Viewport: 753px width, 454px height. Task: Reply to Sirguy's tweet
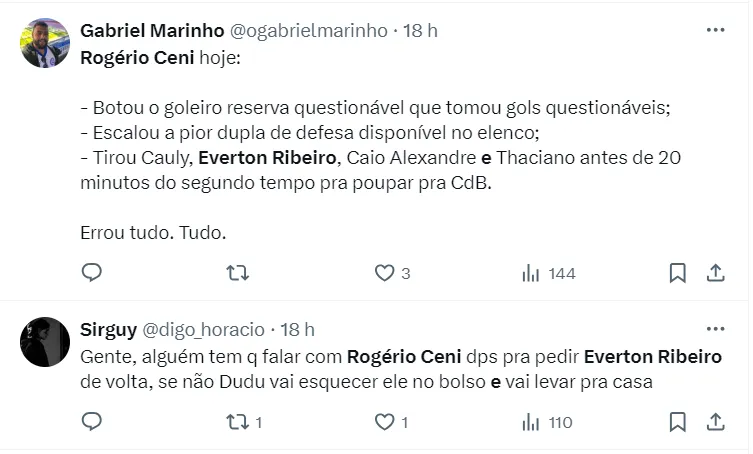[91, 422]
